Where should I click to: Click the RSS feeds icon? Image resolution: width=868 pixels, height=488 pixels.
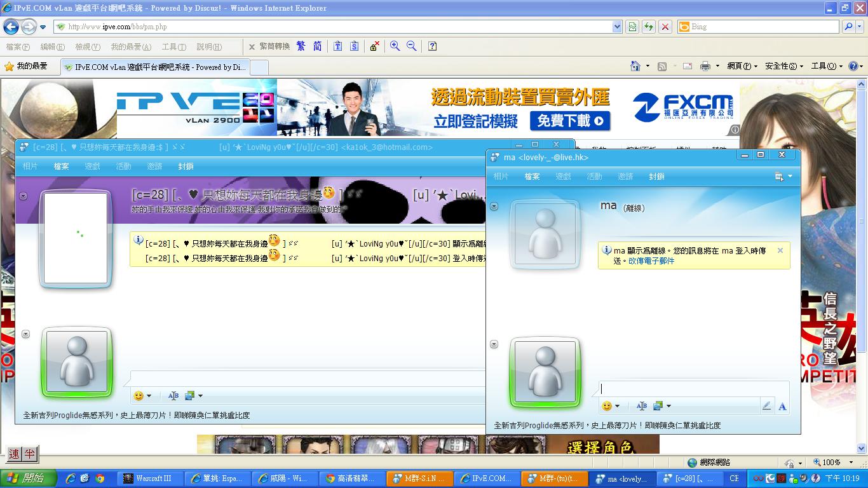pyautogui.click(x=662, y=66)
